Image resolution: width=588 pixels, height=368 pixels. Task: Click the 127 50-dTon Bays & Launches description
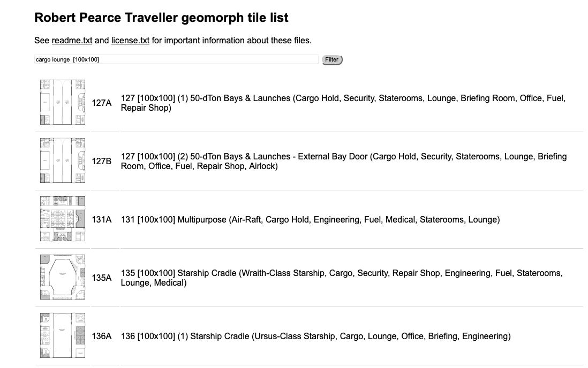pyautogui.click(x=343, y=103)
